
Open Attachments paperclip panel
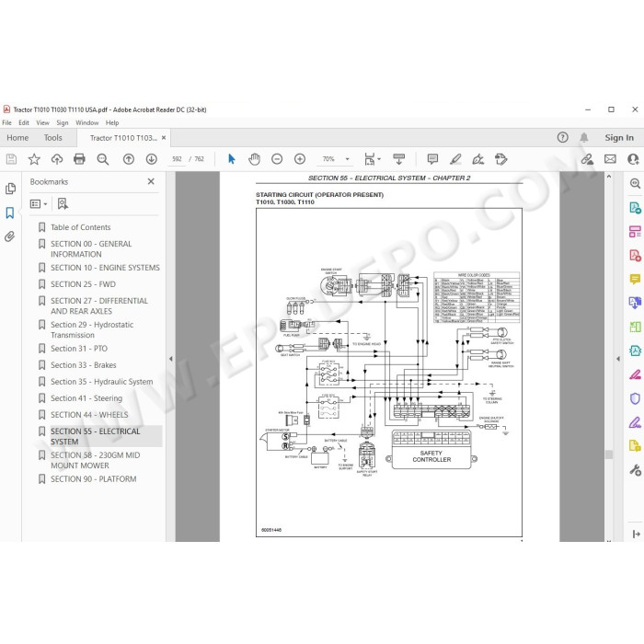click(10, 236)
